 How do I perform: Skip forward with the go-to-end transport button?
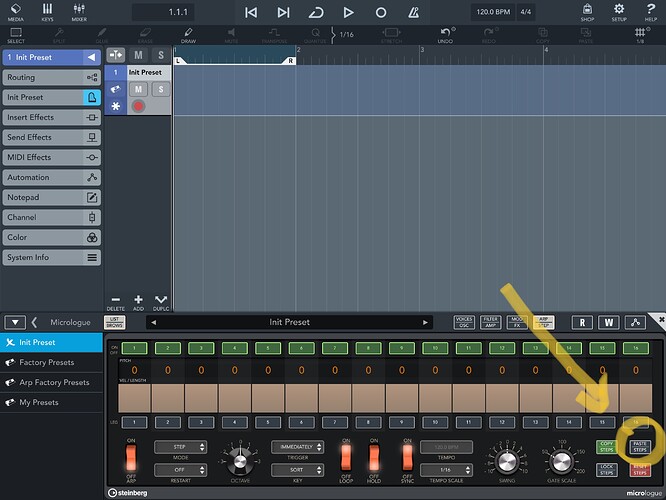tap(283, 12)
